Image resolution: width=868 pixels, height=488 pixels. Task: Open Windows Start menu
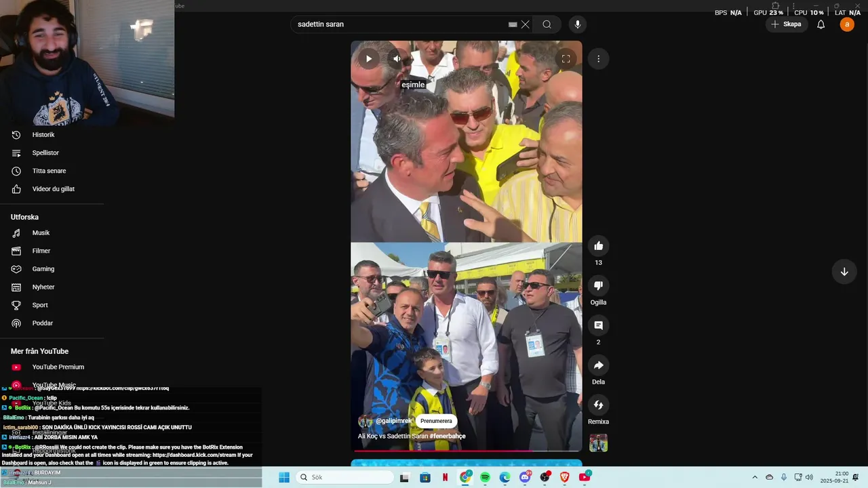[283, 477]
